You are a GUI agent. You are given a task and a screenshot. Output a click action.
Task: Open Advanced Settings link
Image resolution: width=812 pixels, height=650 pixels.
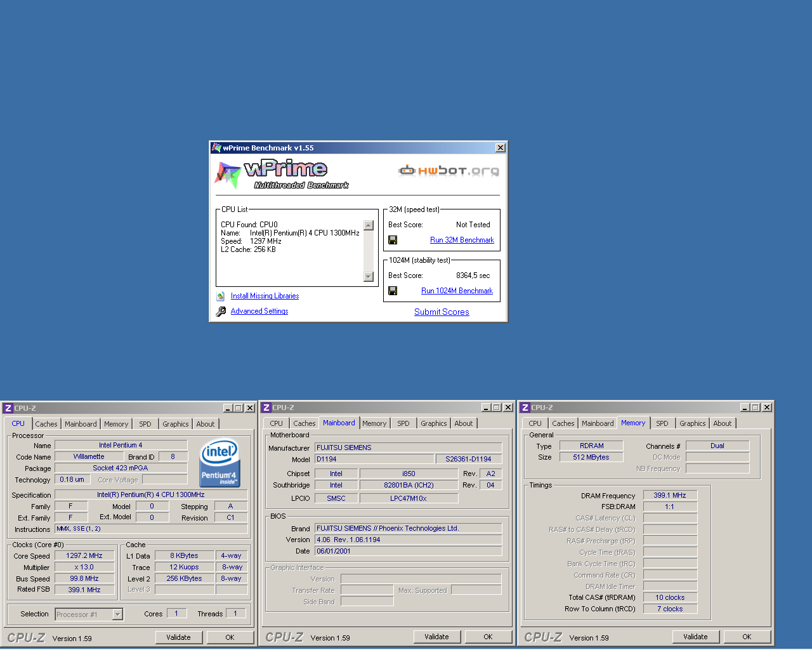tap(259, 311)
